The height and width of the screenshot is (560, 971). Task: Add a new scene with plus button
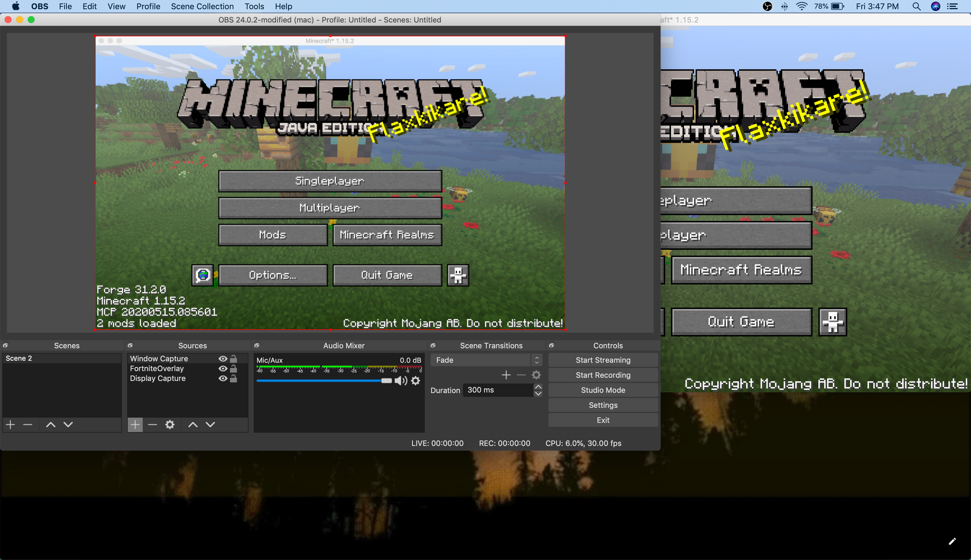point(10,425)
